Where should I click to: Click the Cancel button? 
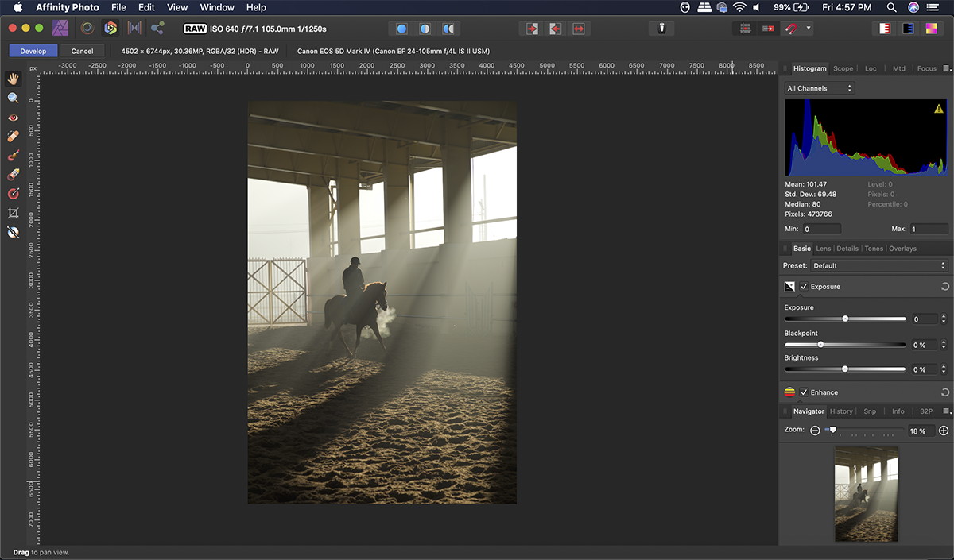pos(82,50)
